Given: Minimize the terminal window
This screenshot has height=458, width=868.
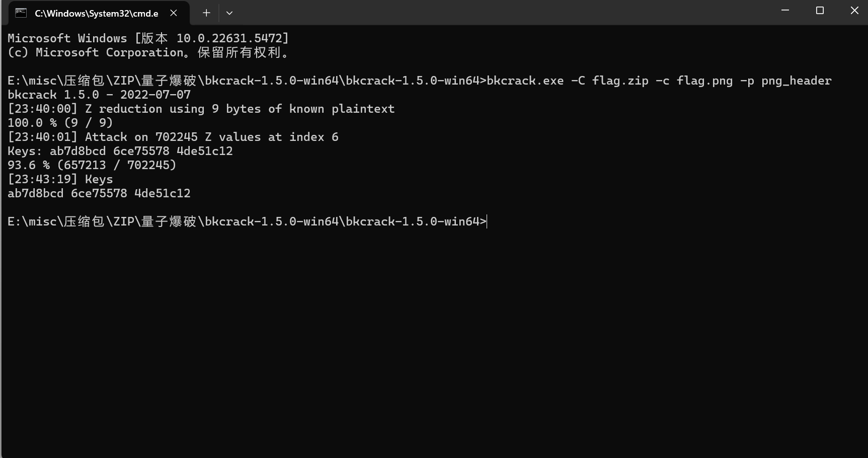Looking at the screenshot, I should pyautogui.click(x=785, y=11).
